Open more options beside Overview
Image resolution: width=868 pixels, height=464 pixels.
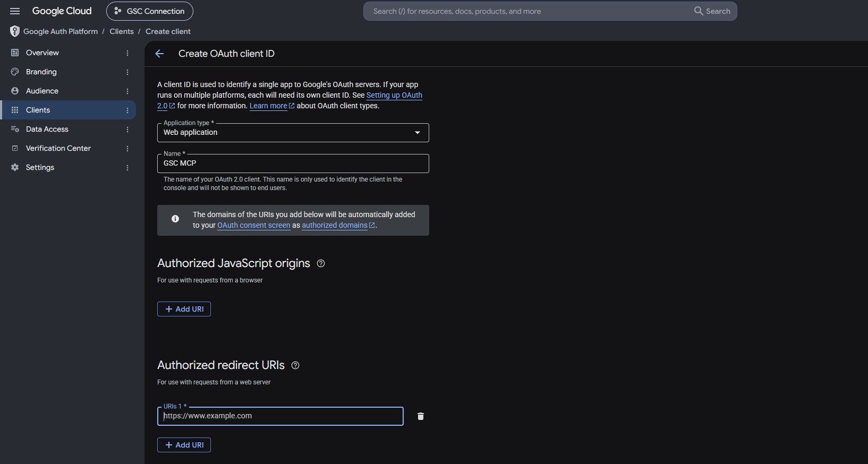127,53
